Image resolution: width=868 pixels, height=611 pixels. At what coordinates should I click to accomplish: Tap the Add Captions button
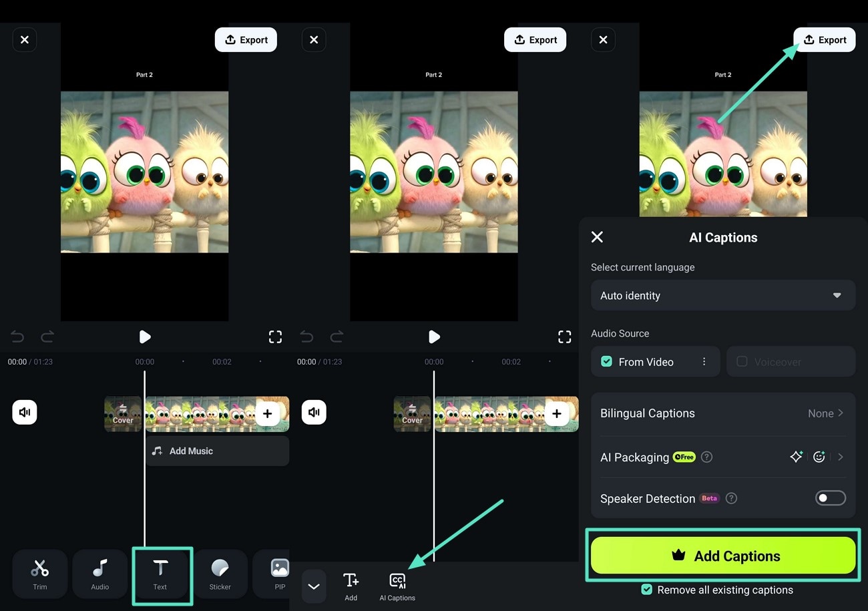[x=723, y=556]
